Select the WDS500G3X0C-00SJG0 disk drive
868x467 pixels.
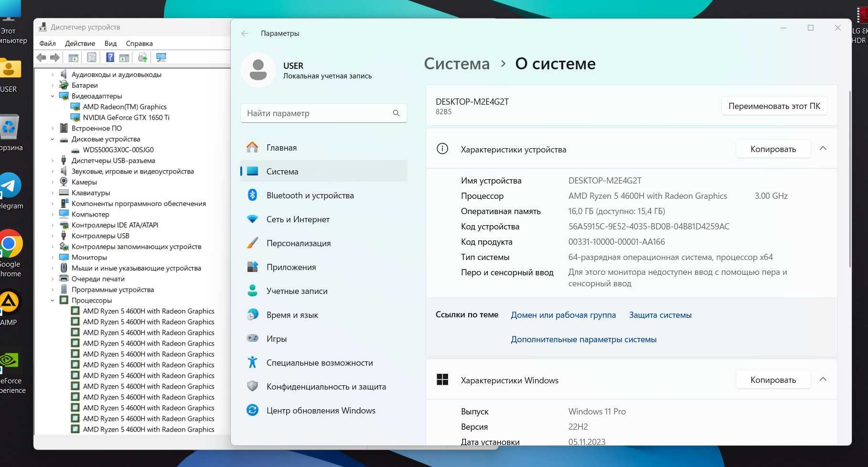(x=118, y=150)
